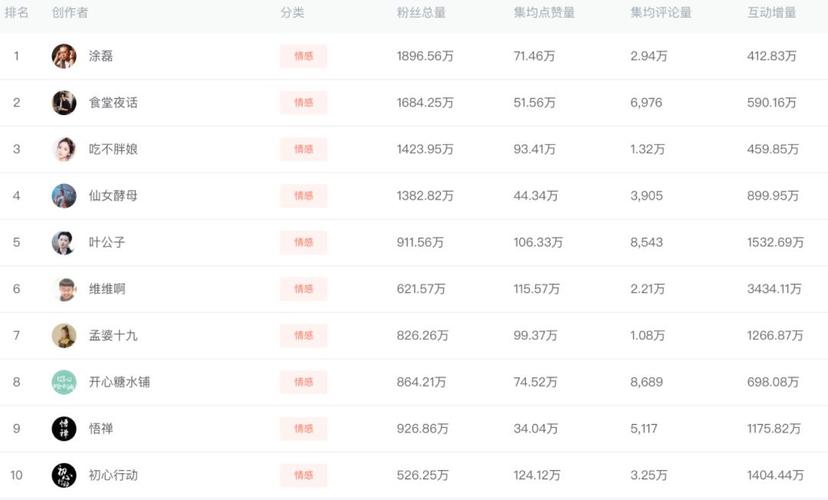Click 叶公子's profile picture
This screenshot has width=828, height=500.
tap(64, 242)
